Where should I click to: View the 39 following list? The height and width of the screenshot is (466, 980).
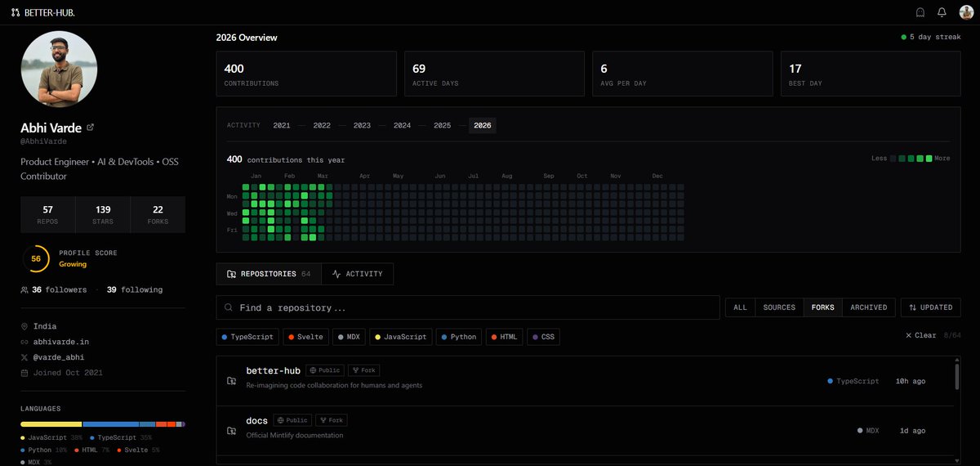click(135, 289)
